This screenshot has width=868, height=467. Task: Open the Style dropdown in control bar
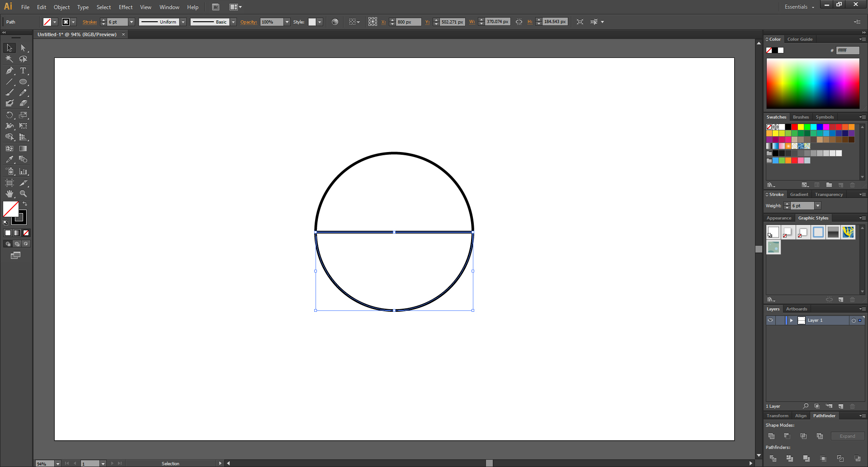tap(320, 22)
